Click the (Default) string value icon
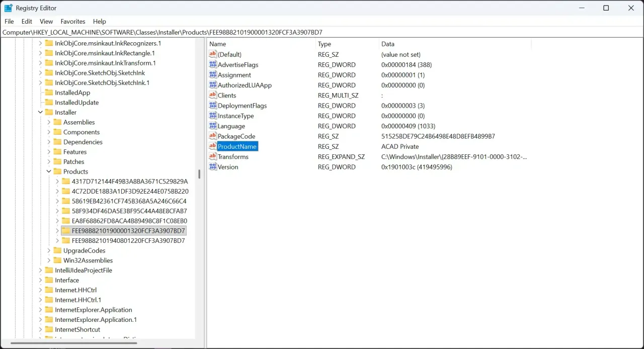Image resolution: width=644 pixels, height=349 pixels. click(213, 54)
